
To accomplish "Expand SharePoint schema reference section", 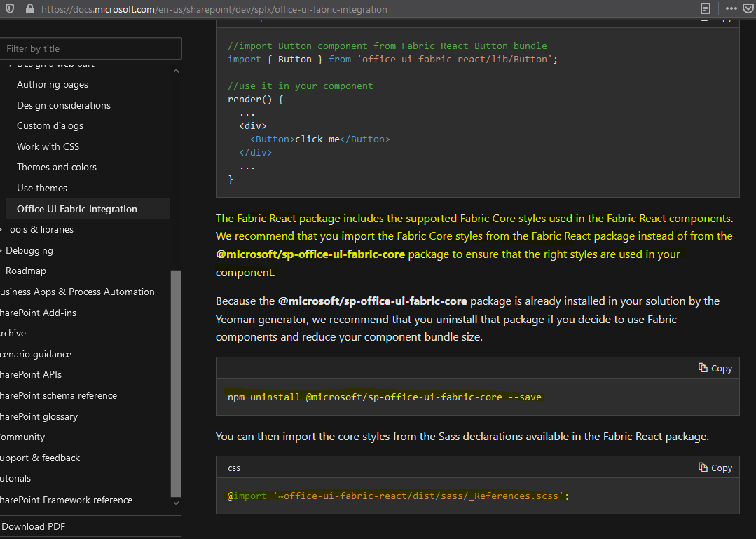I will click(x=58, y=395).
